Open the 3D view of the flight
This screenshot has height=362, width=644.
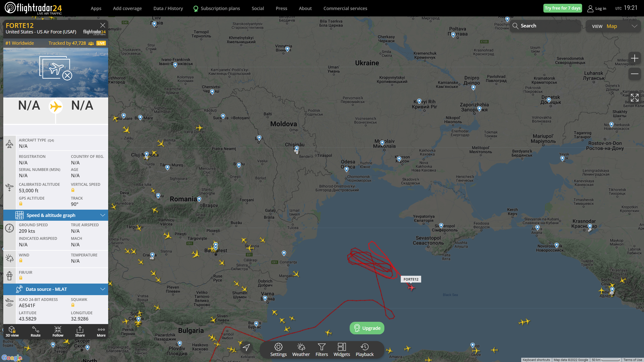click(12, 331)
